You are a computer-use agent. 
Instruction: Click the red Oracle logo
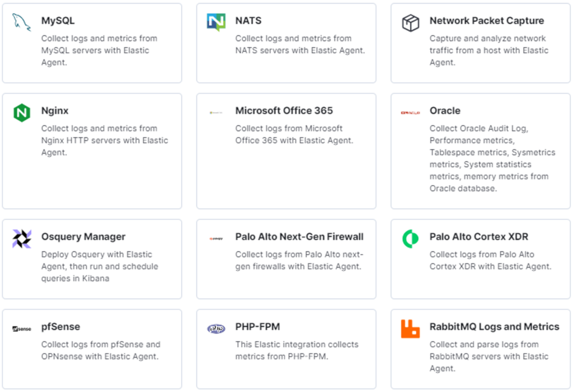[410, 113]
